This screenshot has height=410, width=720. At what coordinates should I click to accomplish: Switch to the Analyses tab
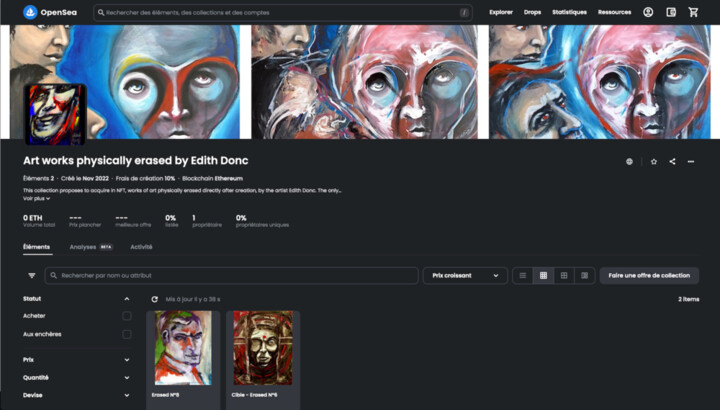(x=91, y=247)
